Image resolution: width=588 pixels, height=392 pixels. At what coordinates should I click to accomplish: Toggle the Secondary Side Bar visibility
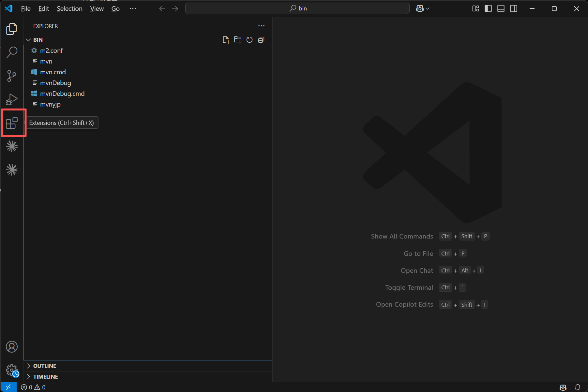pyautogui.click(x=514, y=9)
